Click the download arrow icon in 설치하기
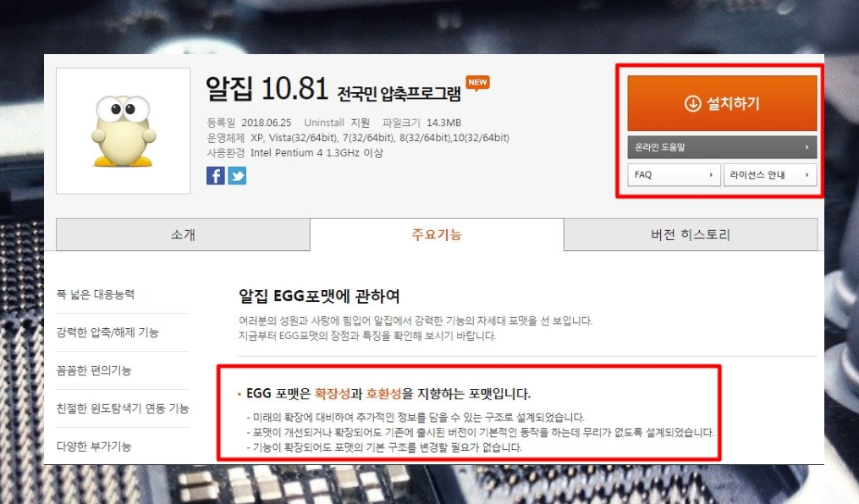The height and width of the screenshot is (504, 859). [x=692, y=103]
